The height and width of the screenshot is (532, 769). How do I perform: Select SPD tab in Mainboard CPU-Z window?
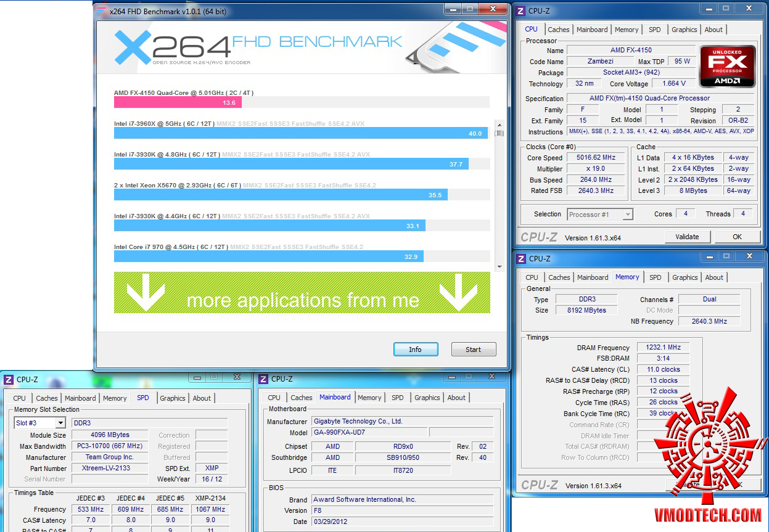[398, 398]
